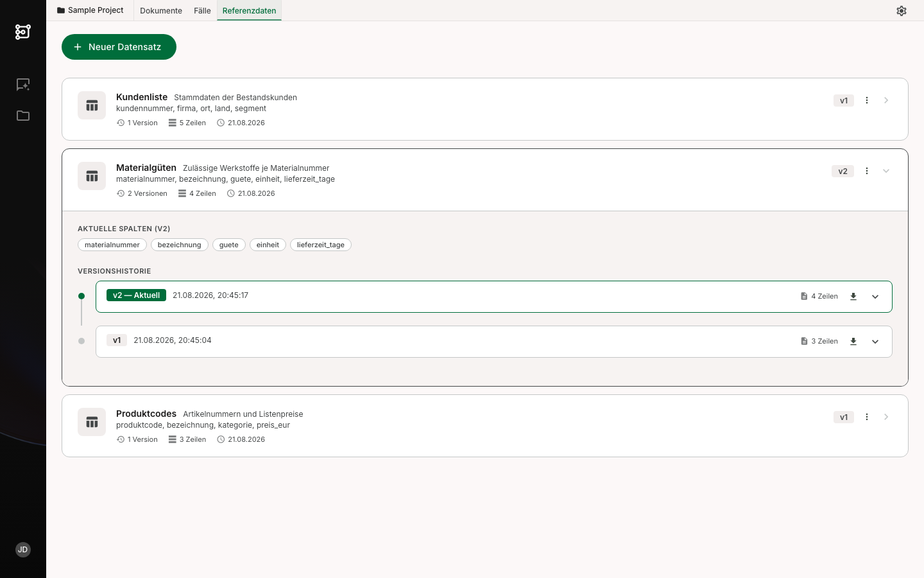The image size is (924, 578).
Task: Click the v1 badge in Versionshistorie
Action: tap(117, 340)
